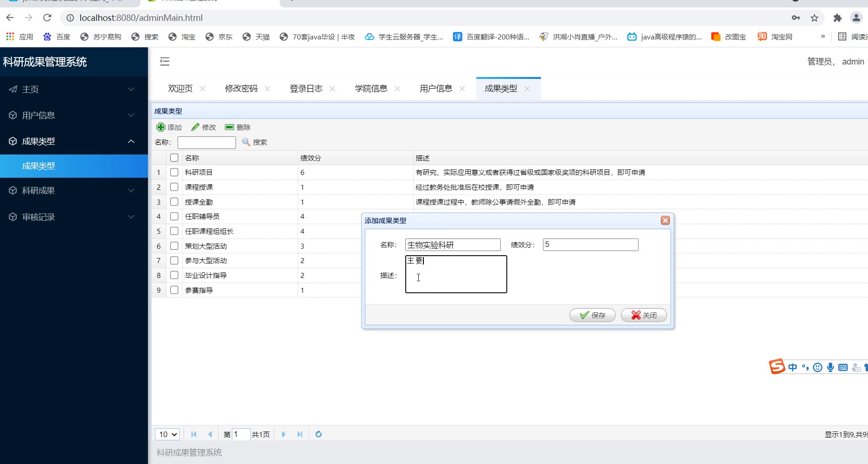
Task: Open the page size dropdown showing 10
Action: pyautogui.click(x=167, y=434)
